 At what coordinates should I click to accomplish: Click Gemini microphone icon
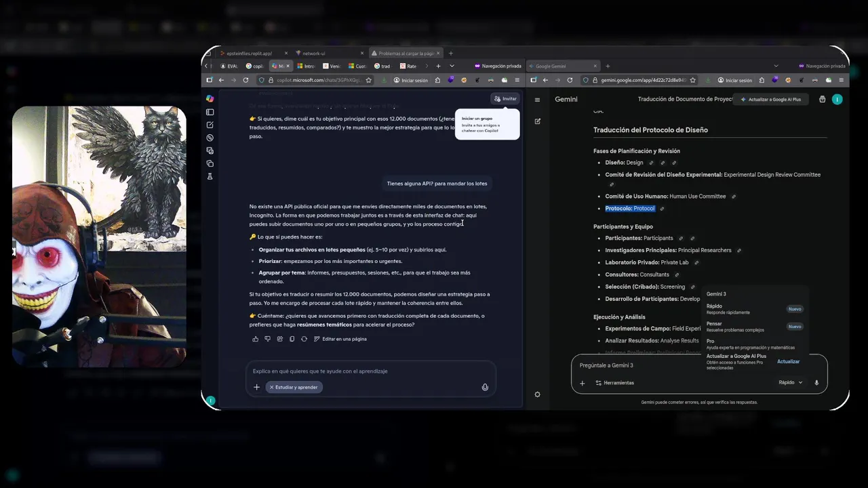click(x=816, y=382)
